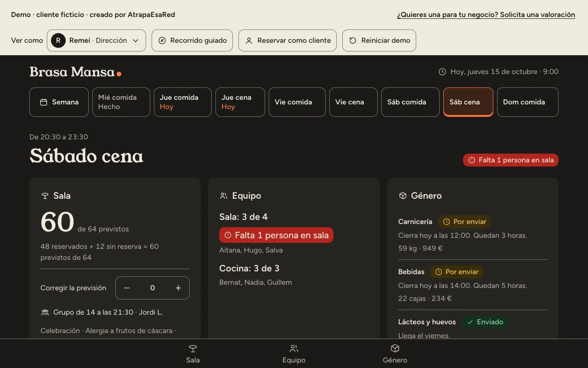Viewport: 588px width, 368px height.
Task: Click the '59 kg · 949 €' order line
Action: click(x=420, y=248)
